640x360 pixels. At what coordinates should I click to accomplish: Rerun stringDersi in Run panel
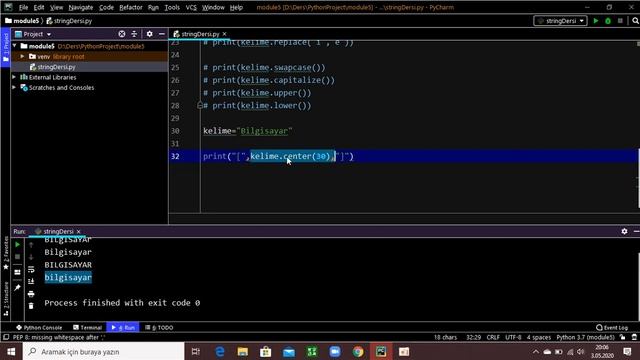coord(18,244)
